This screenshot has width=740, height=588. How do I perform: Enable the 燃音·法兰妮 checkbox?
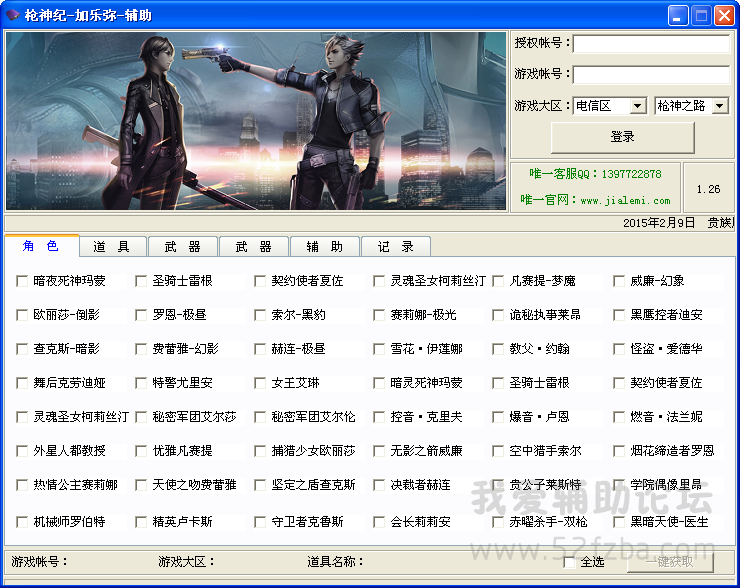pos(619,417)
